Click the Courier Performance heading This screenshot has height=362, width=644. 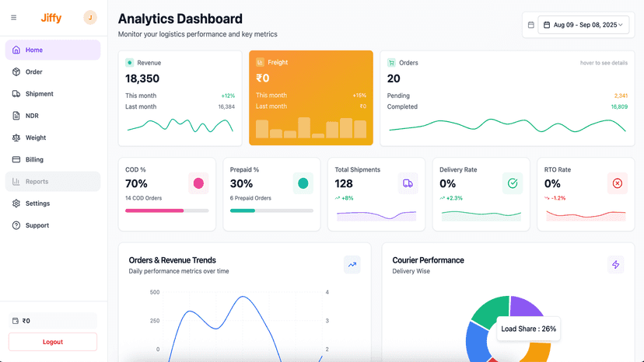click(x=428, y=260)
